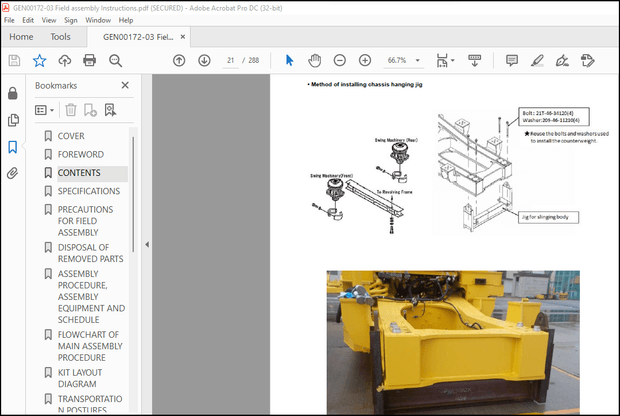Go to previous page arrow

179,61
